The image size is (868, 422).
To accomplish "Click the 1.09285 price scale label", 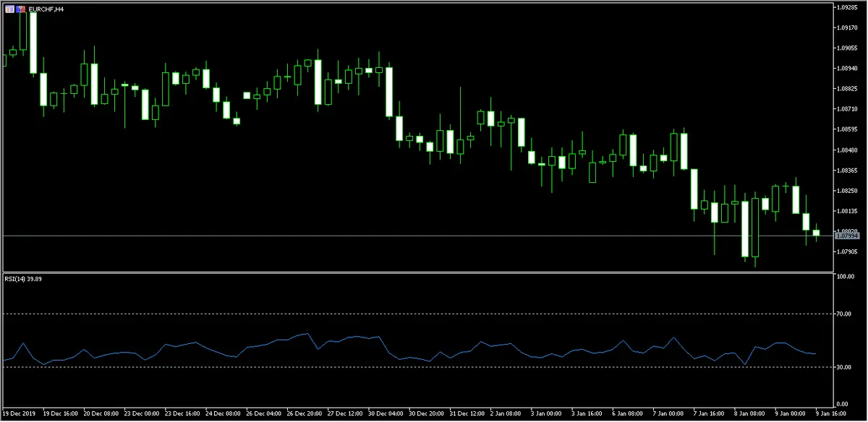I will point(847,7).
